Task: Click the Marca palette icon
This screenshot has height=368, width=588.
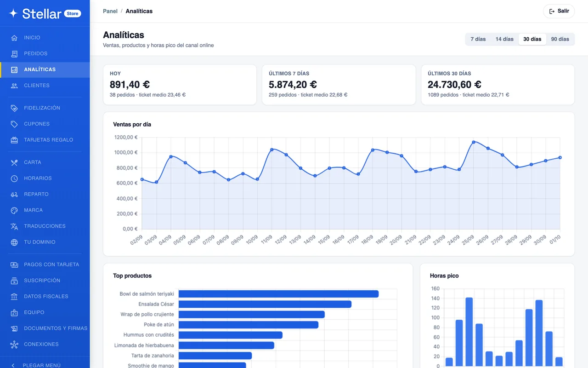Action: click(14, 210)
